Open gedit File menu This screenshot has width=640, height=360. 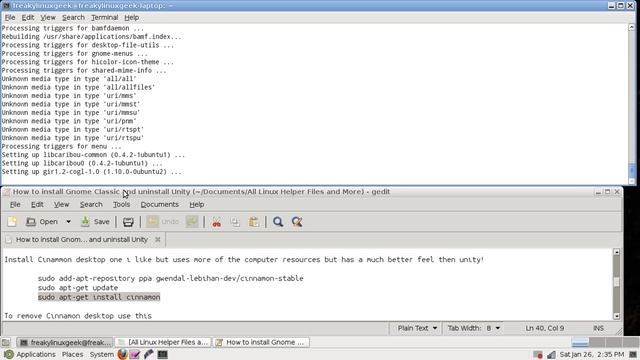(15, 204)
